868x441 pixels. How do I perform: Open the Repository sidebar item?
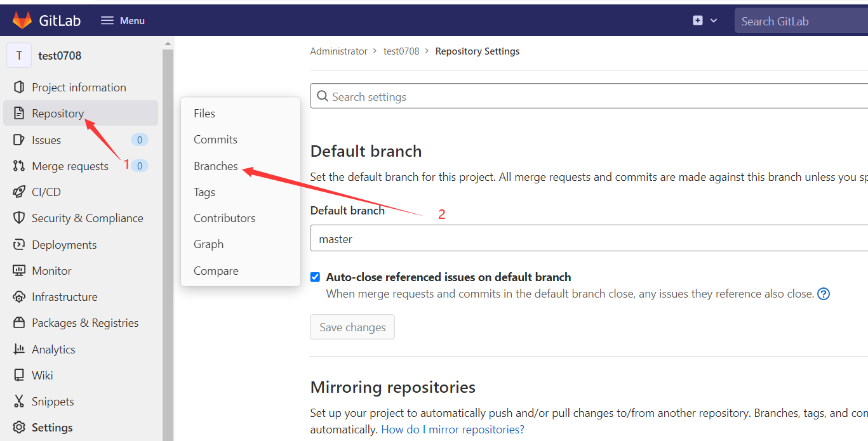pos(81,113)
